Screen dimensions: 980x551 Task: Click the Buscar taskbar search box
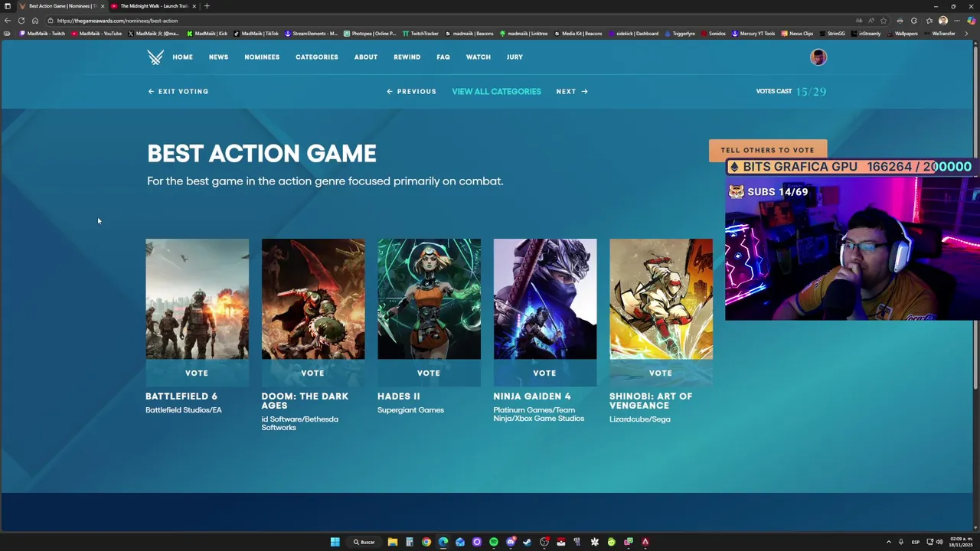[x=364, y=542]
